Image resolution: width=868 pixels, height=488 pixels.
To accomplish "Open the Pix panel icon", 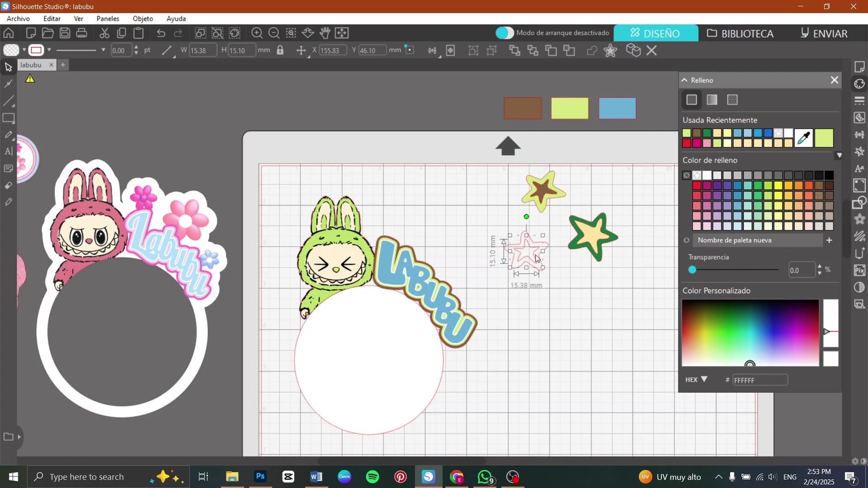I will (859, 270).
